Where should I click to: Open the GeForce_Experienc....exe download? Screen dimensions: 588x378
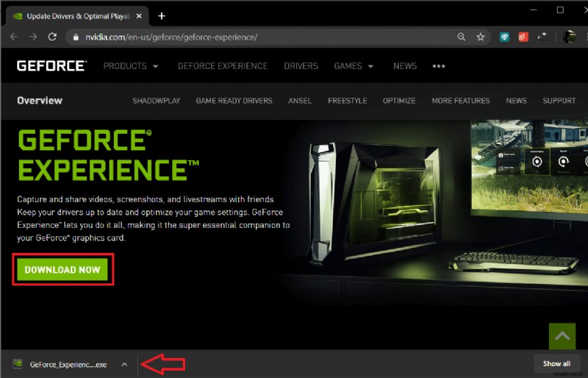pyautogui.click(x=68, y=364)
